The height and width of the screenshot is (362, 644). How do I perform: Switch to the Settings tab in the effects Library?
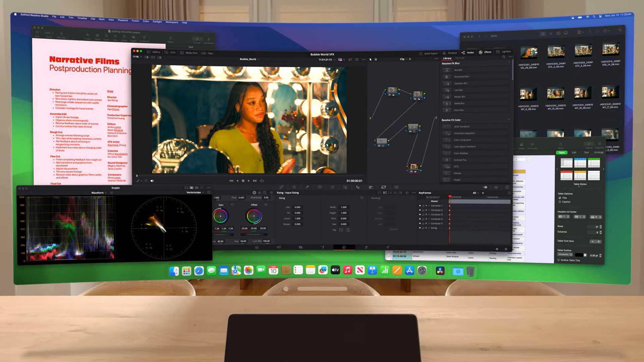click(x=460, y=58)
